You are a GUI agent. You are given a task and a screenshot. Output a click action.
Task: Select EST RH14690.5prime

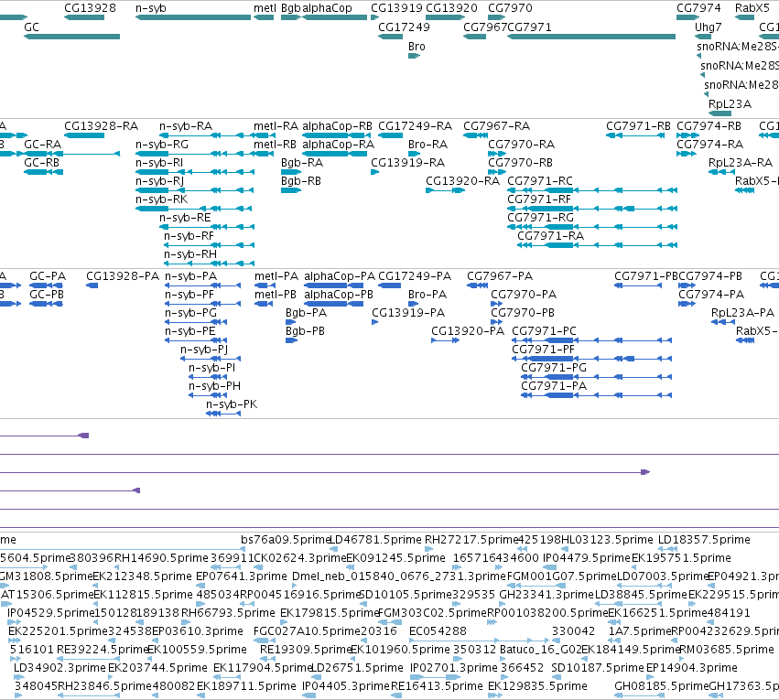point(161,558)
